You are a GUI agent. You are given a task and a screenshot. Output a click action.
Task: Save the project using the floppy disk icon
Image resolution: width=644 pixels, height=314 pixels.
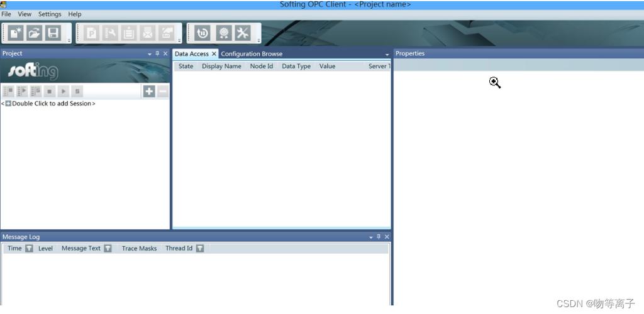53,33
